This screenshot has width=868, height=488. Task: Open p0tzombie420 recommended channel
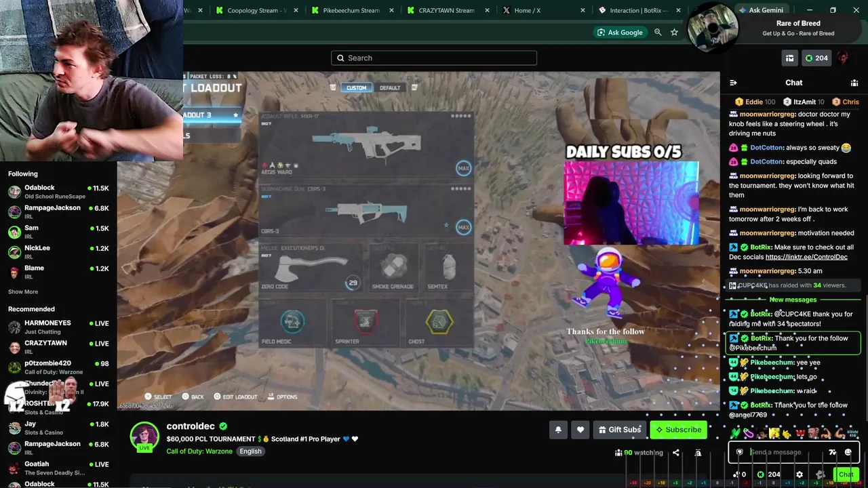[58, 367]
